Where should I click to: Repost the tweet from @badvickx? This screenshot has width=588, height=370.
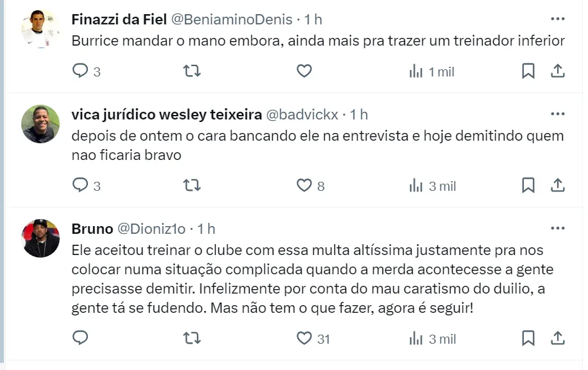pyautogui.click(x=192, y=186)
